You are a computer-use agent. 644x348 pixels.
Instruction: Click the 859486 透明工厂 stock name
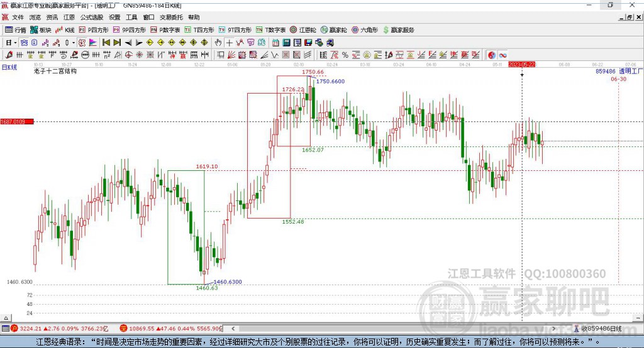tap(619, 72)
